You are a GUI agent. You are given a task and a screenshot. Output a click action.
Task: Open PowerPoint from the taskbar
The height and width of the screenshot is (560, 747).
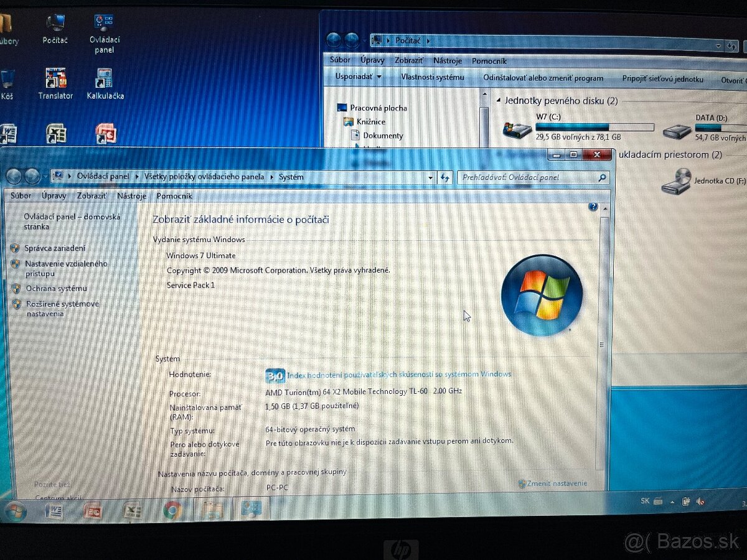(x=93, y=511)
